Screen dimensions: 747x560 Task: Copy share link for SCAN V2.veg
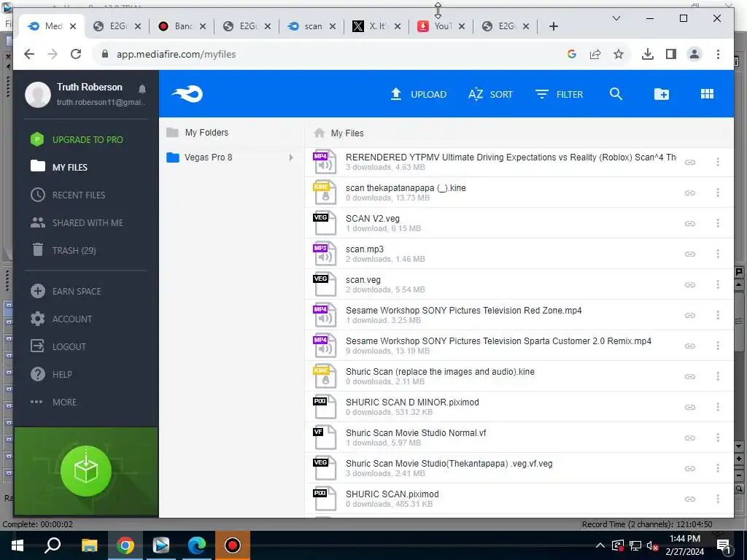[x=689, y=223]
